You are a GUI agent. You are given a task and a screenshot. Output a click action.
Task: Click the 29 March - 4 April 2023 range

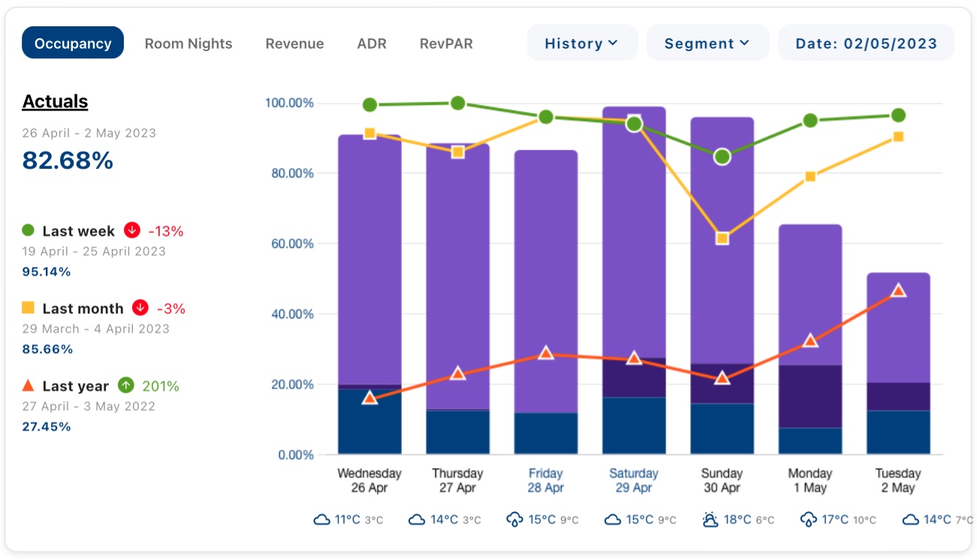96,329
